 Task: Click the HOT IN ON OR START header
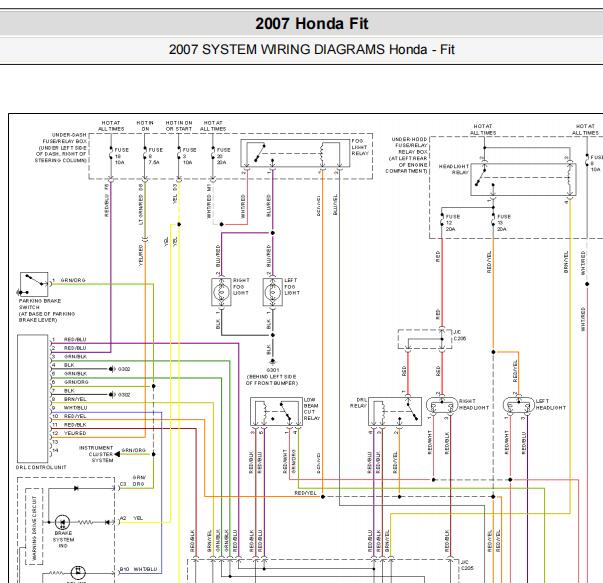179,126
